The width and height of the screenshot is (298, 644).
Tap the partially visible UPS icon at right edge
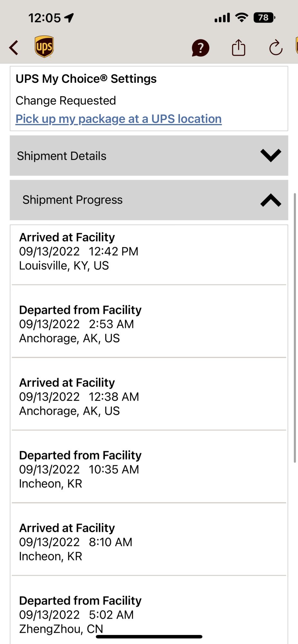296,46
